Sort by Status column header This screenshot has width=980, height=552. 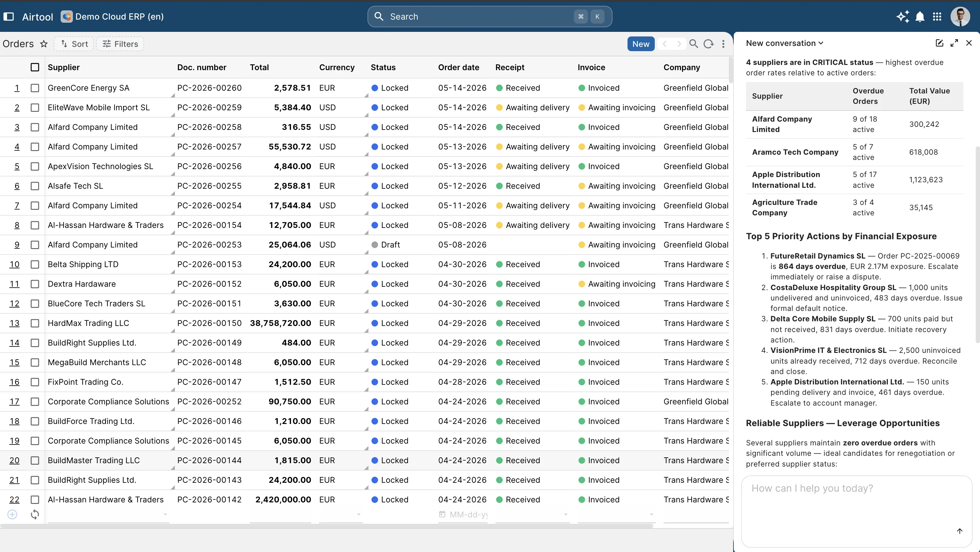[x=383, y=67]
